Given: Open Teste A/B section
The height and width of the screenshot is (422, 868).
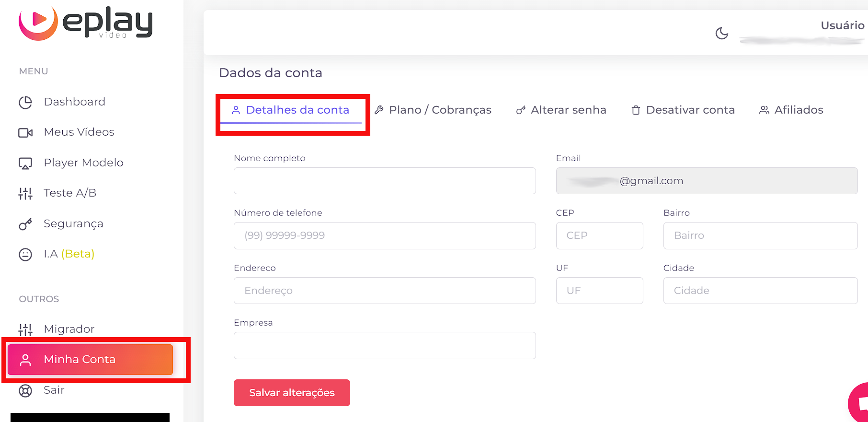Looking at the screenshot, I should click(70, 193).
